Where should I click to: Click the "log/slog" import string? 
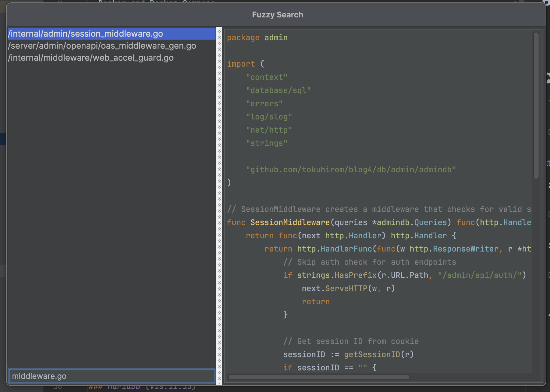point(269,117)
